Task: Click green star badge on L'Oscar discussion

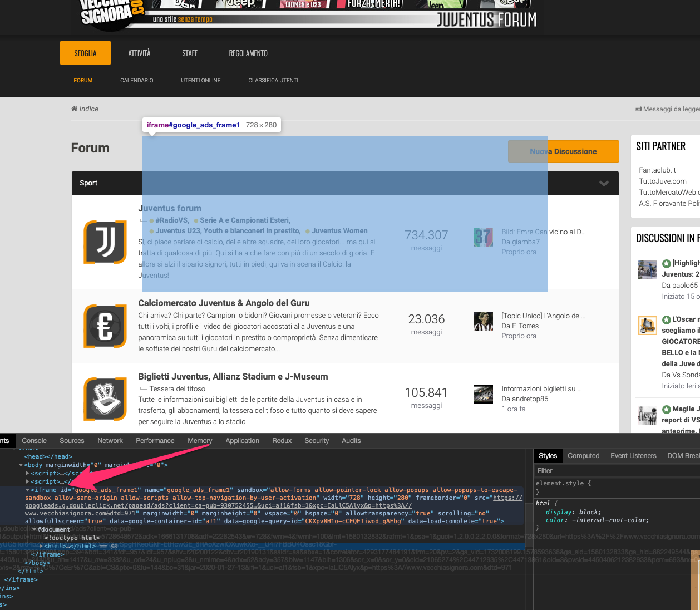Action: tap(666, 319)
